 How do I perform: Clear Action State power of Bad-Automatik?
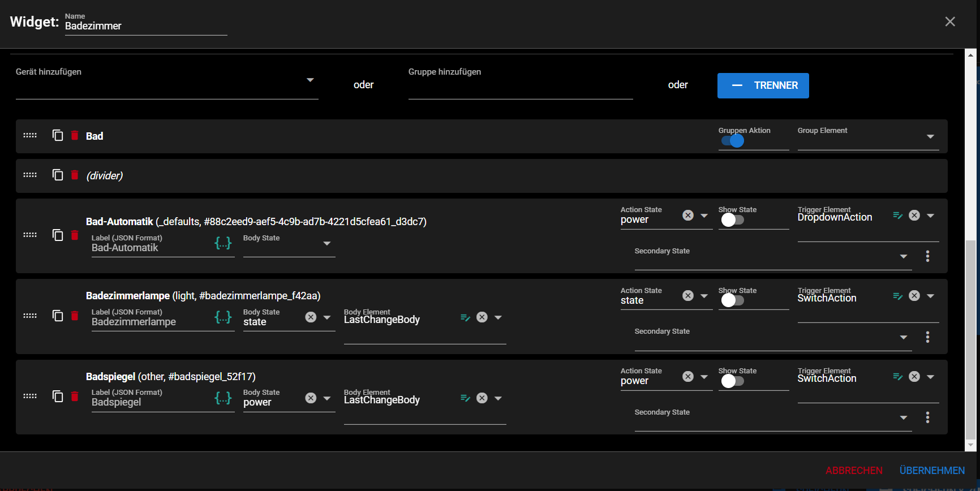point(688,216)
